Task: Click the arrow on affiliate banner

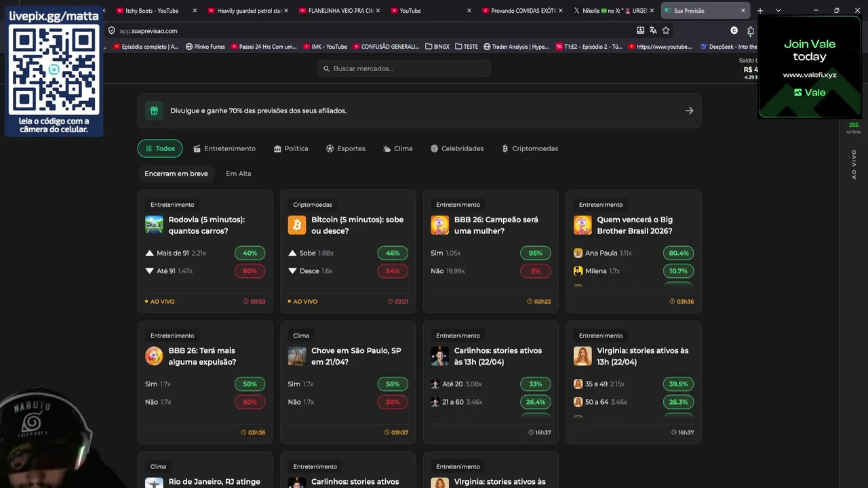Action: 689,110
